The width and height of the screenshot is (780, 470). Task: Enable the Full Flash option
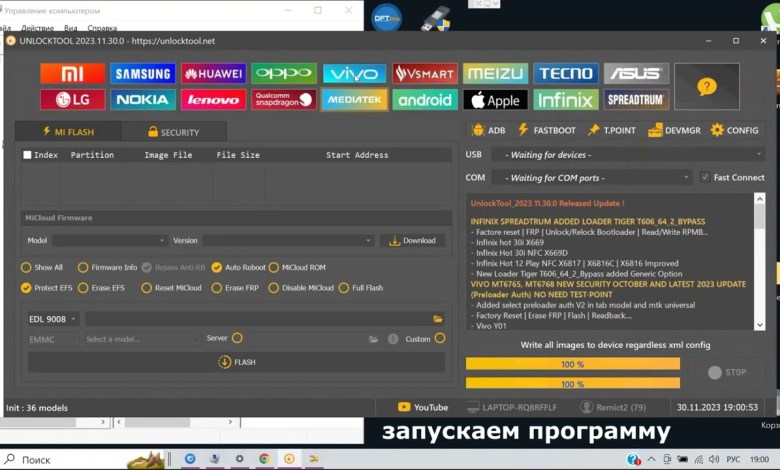tap(344, 288)
